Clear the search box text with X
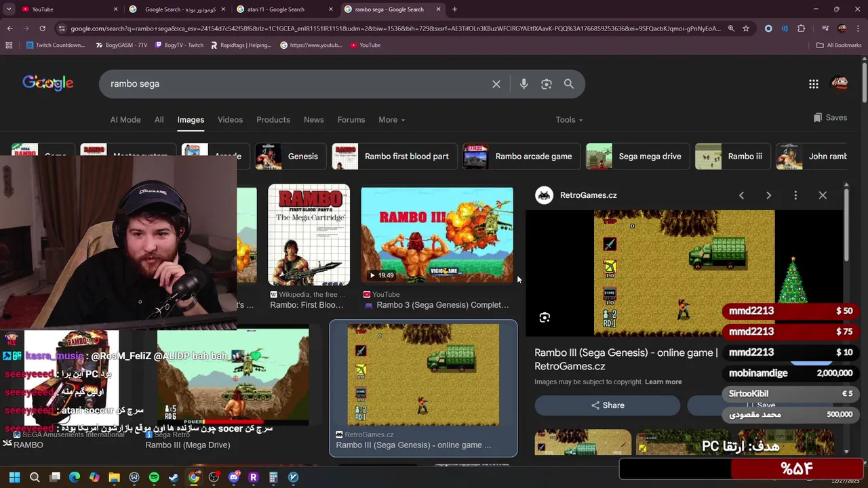Image resolution: width=868 pixels, height=488 pixels. click(x=496, y=84)
